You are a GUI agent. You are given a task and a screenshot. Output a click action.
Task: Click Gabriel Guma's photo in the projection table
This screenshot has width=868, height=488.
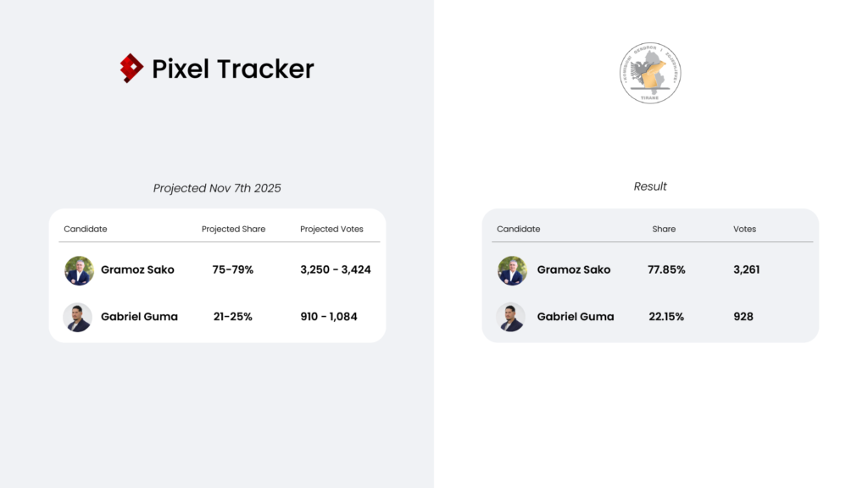[x=78, y=317]
